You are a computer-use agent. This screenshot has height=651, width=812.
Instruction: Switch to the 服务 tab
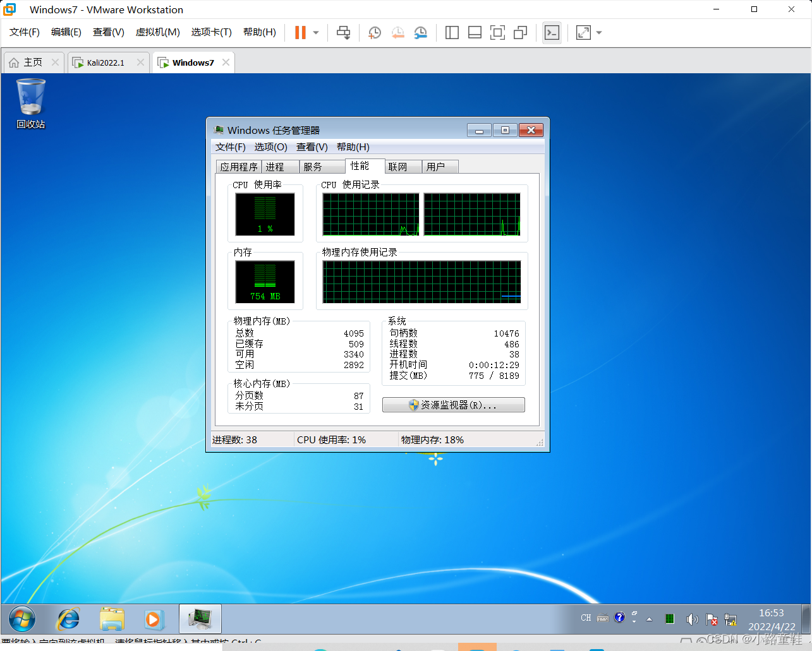pyautogui.click(x=322, y=167)
